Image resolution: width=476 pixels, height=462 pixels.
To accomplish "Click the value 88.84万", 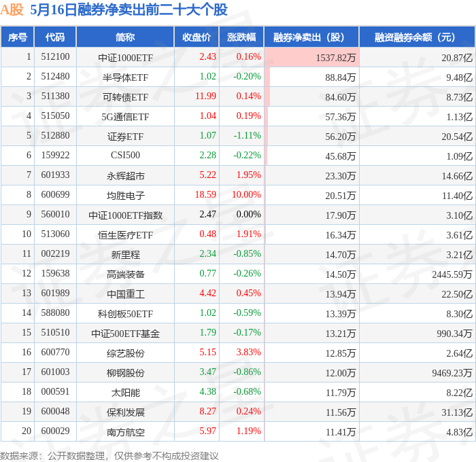I will pyautogui.click(x=340, y=77).
